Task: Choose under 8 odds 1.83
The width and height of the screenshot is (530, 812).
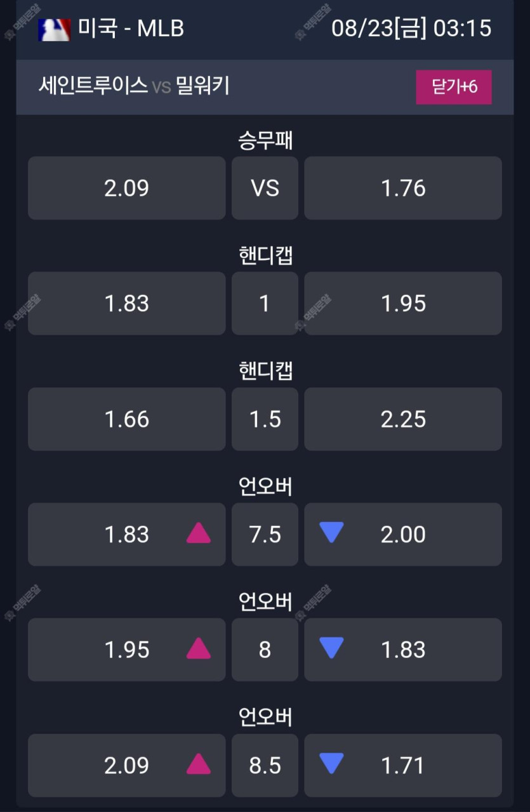Action: [403, 650]
